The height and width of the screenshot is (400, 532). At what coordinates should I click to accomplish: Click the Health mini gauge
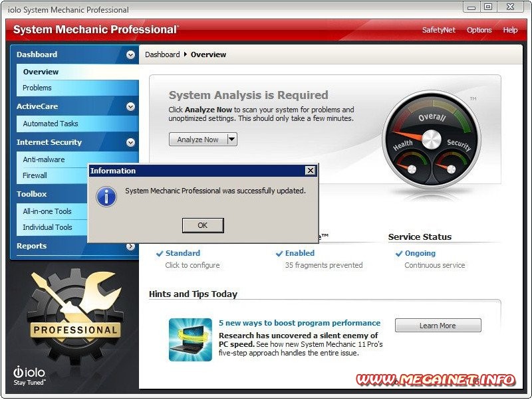(412, 169)
